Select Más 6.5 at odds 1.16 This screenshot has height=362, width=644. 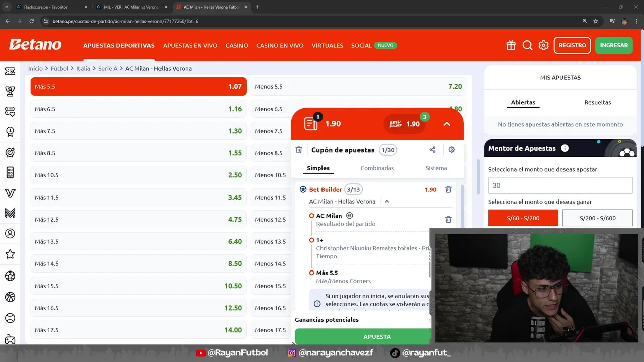(138, 109)
